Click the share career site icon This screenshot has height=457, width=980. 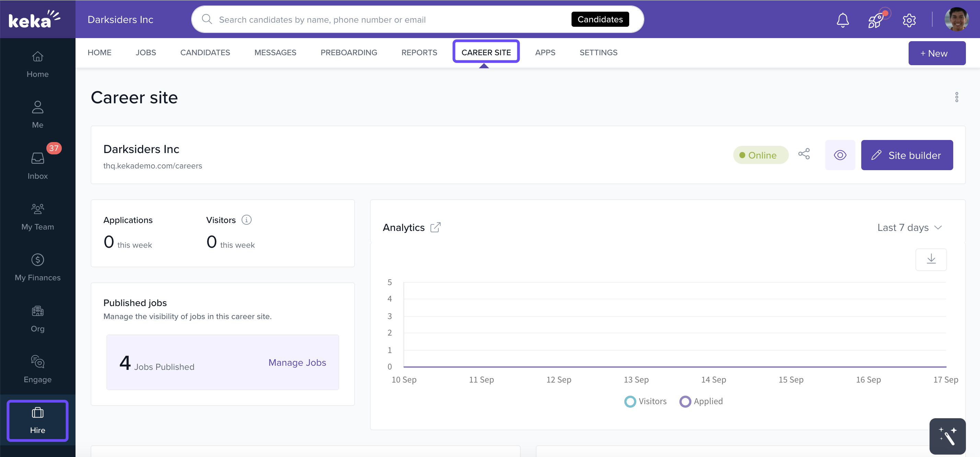804,154
